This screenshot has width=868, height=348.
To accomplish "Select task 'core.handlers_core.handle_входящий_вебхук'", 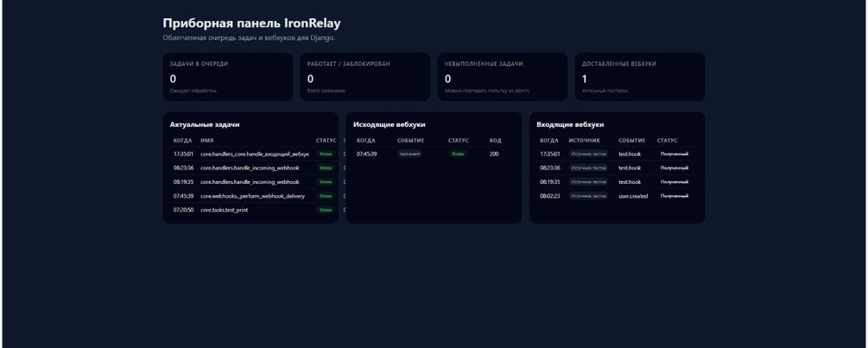I will [255, 154].
